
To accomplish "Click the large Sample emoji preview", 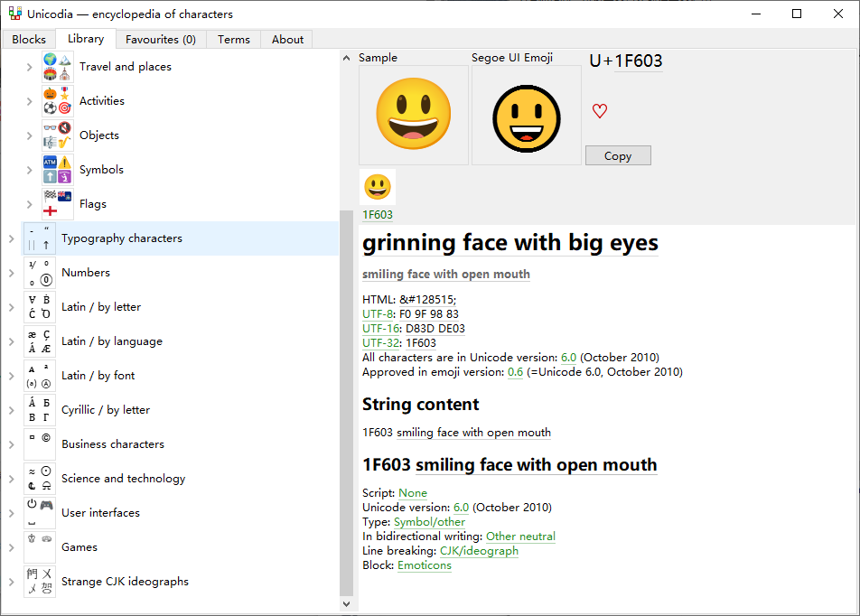I will click(413, 115).
